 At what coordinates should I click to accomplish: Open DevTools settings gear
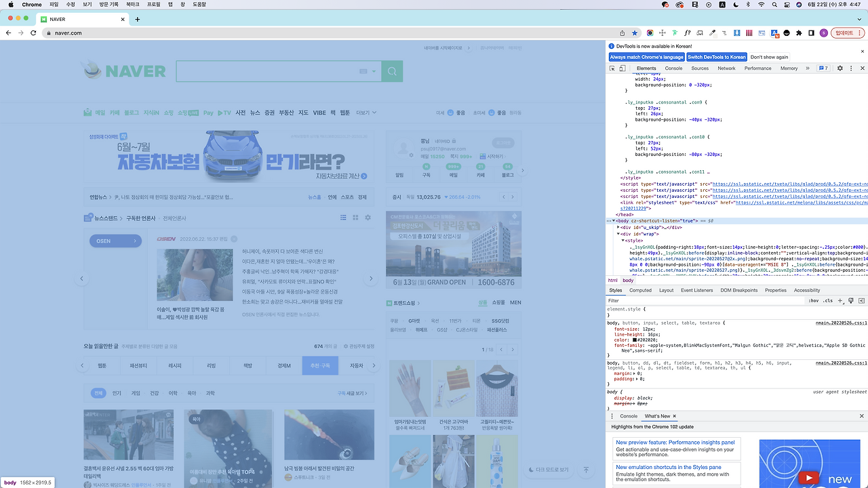coord(839,68)
